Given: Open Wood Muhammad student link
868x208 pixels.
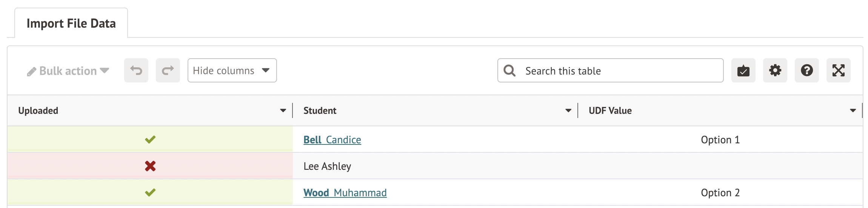Looking at the screenshot, I should tap(345, 193).
